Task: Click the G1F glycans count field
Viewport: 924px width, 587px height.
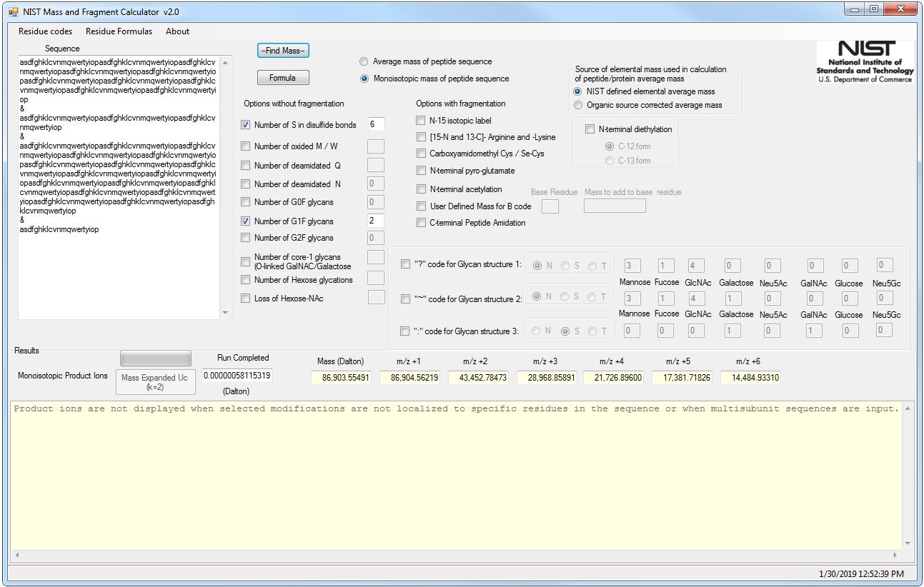Action: click(x=376, y=221)
